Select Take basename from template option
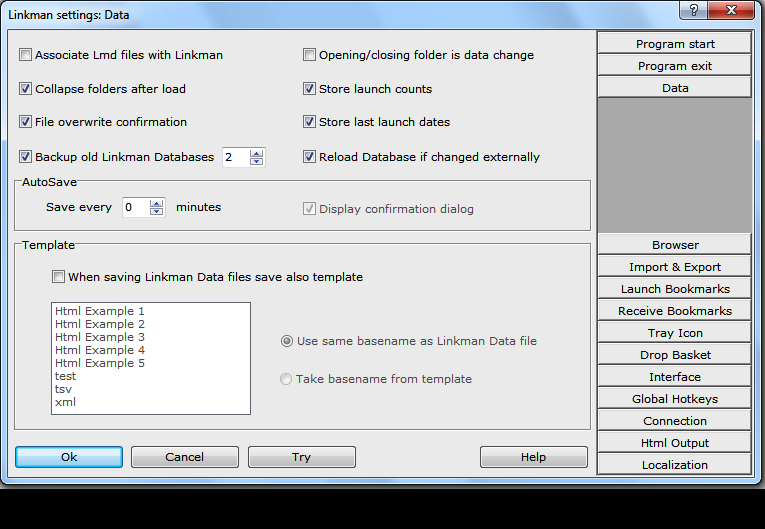The width and height of the screenshot is (765, 529). (x=286, y=379)
